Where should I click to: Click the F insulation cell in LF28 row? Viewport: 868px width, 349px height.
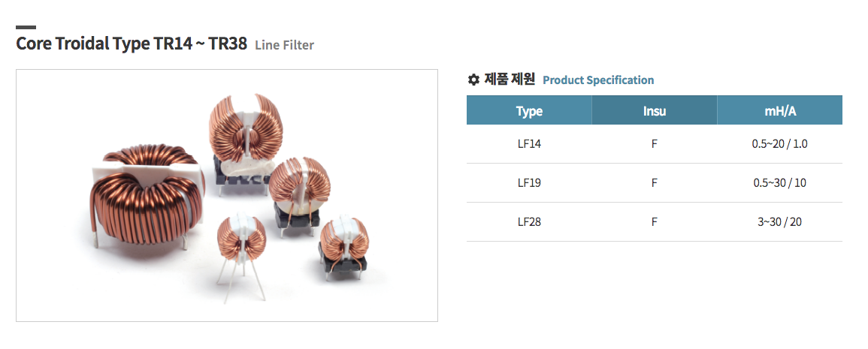655,222
